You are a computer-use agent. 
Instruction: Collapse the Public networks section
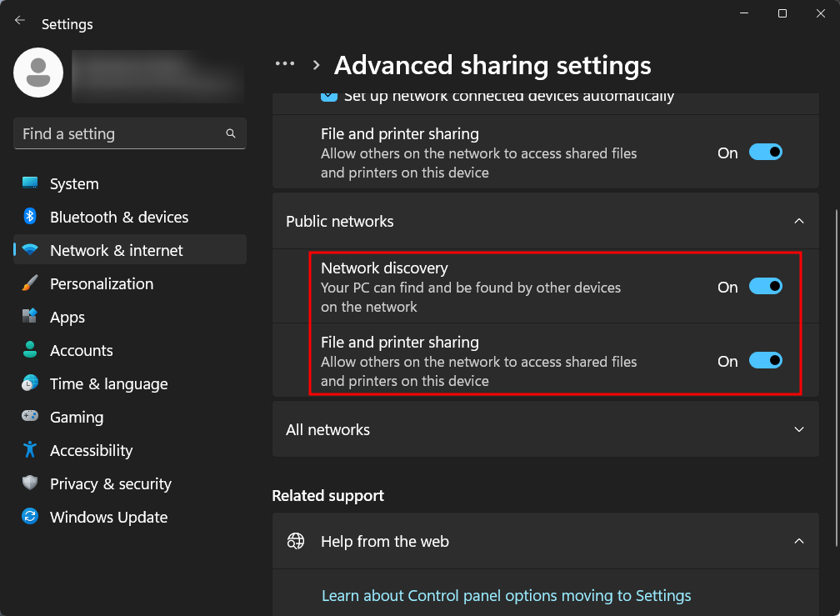(x=798, y=221)
